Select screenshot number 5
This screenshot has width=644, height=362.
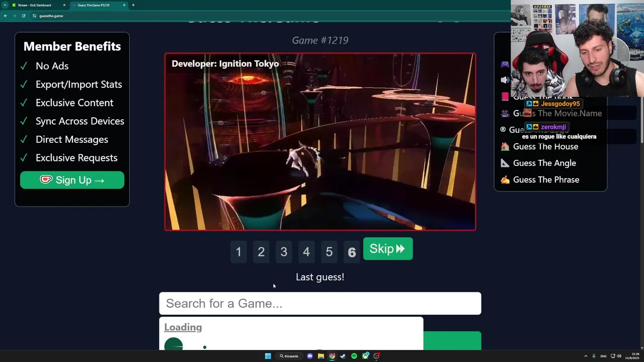click(329, 252)
